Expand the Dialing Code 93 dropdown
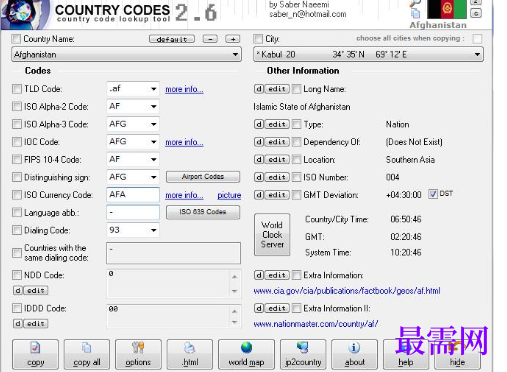Screen dimensions: 507x372 click(153, 230)
